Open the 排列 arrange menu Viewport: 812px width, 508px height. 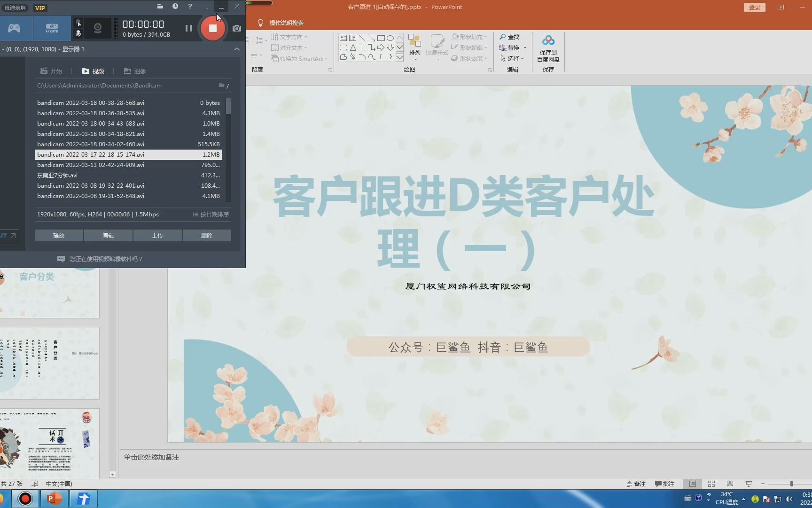(414, 47)
